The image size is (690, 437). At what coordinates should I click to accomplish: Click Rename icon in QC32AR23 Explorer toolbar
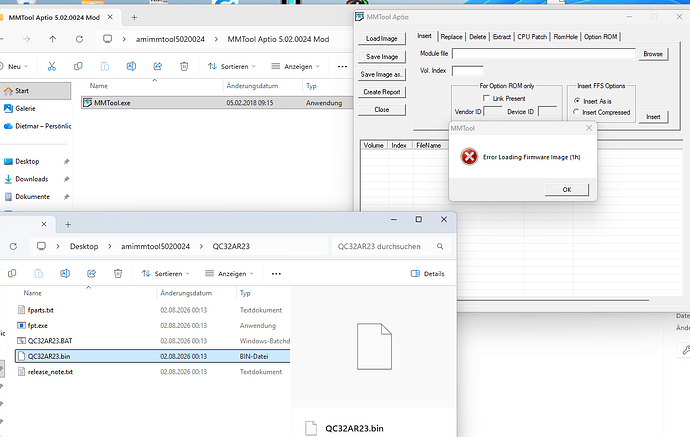tap(65, 273)
